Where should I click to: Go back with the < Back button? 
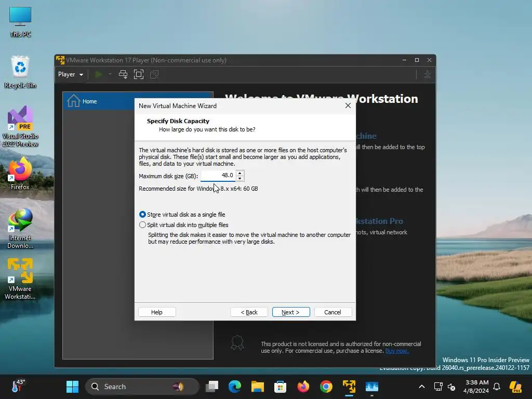249,312
